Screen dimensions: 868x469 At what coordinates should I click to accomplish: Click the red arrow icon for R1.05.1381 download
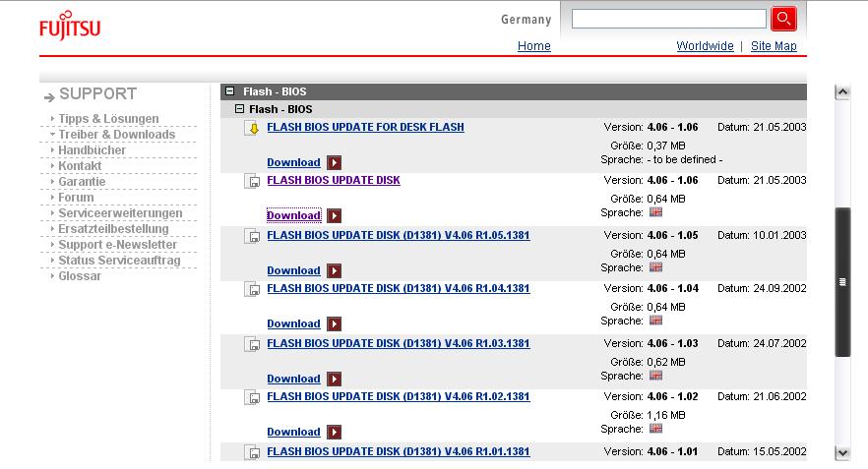tap(334, 270)
